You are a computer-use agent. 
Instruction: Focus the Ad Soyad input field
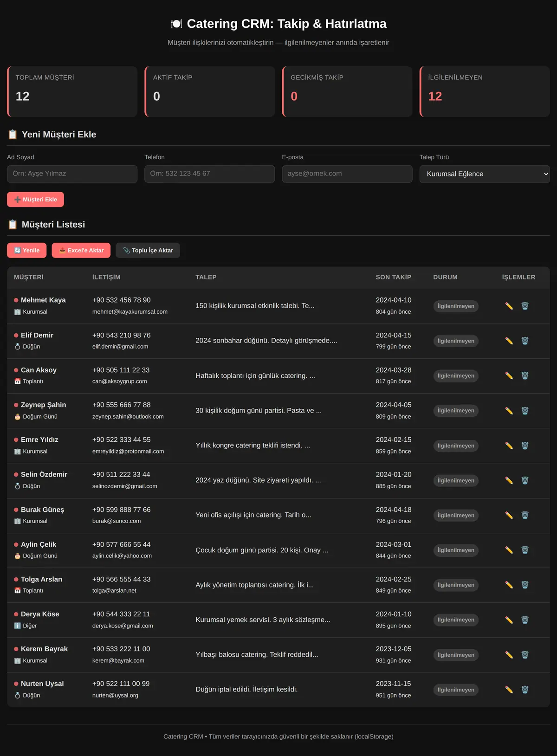coord(72,174)
